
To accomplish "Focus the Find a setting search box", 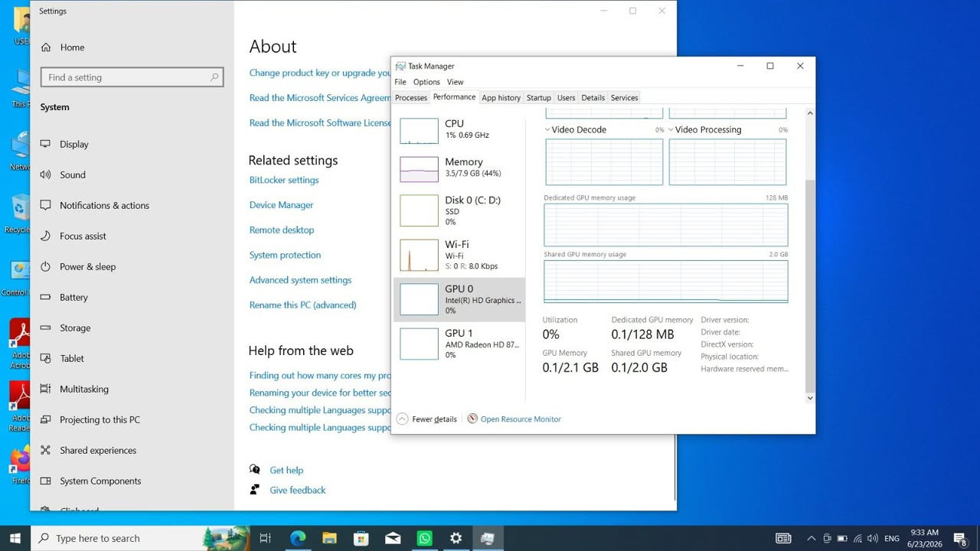I will pyautogui.click(x=132, y=77).
